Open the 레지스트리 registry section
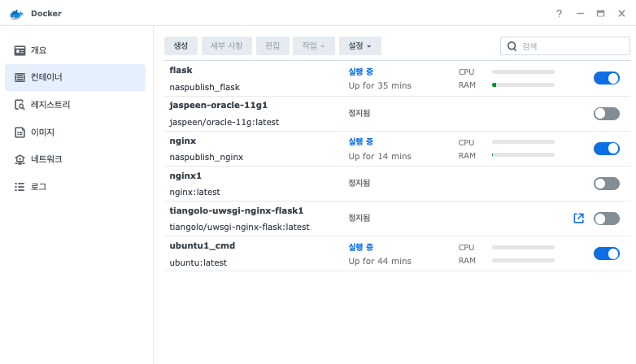 coord(75,105)
